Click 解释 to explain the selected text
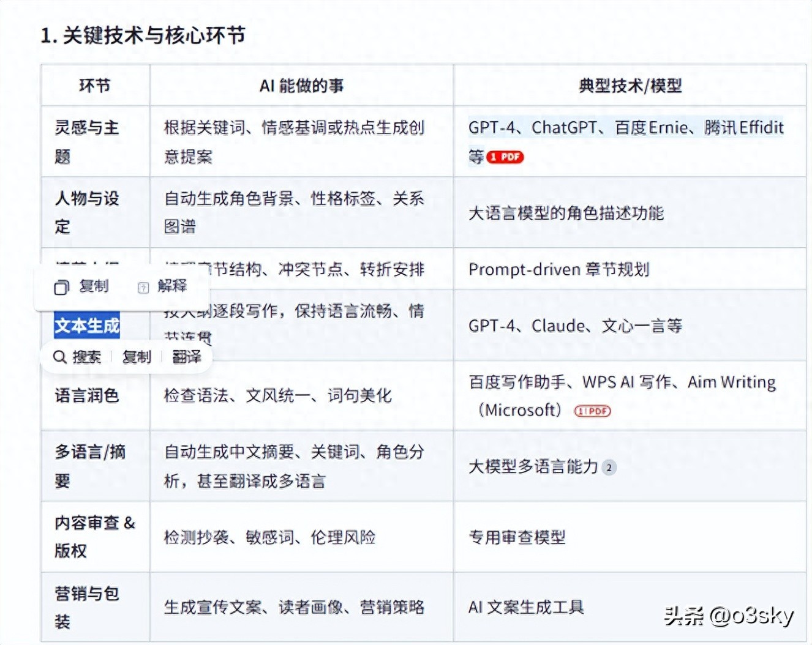Screen dimensions: 812x645 pyautogui.click(x=171, y=286)
